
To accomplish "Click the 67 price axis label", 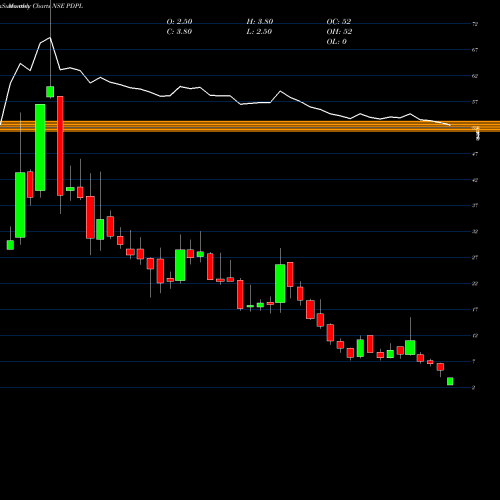I will pyautogui.click(x=475, y=50).
